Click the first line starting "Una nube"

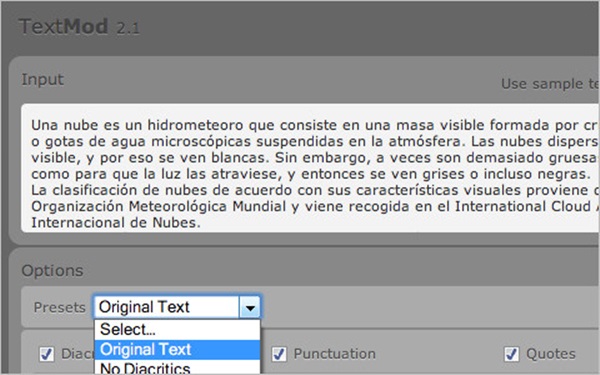click(x=315, y=125)
